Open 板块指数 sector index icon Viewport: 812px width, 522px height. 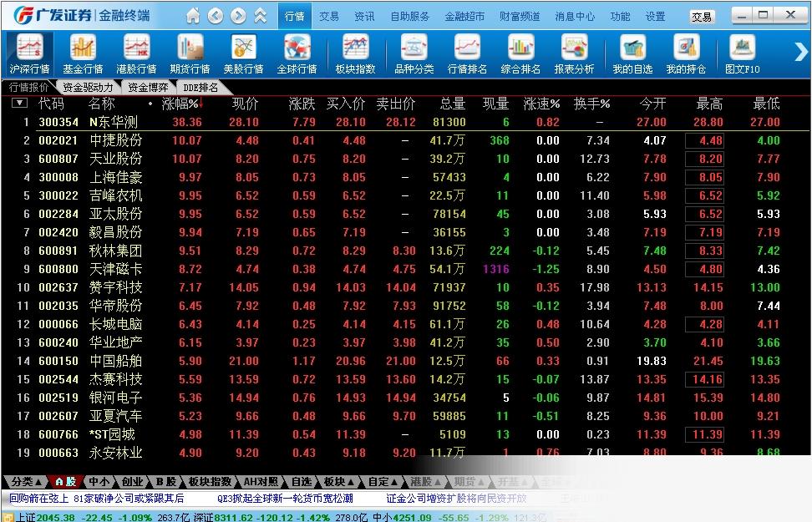click(x=355, y=53)
